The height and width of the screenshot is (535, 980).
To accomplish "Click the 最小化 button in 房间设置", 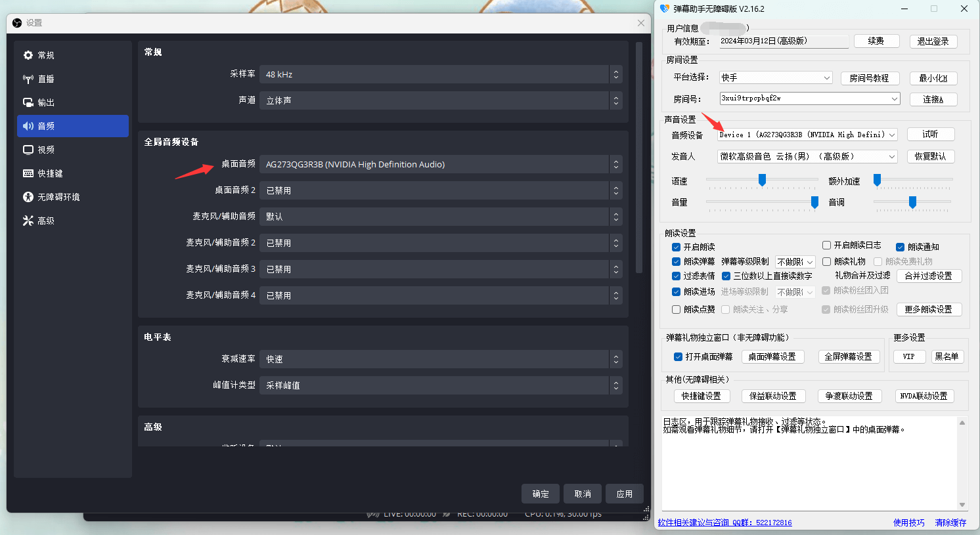I will [933, 78].
